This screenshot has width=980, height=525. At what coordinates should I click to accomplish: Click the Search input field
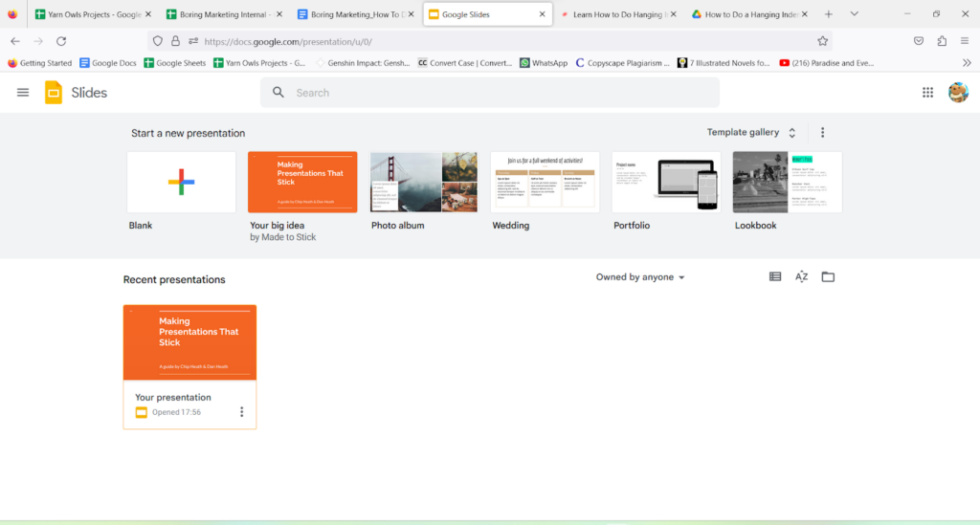(498, 93)
